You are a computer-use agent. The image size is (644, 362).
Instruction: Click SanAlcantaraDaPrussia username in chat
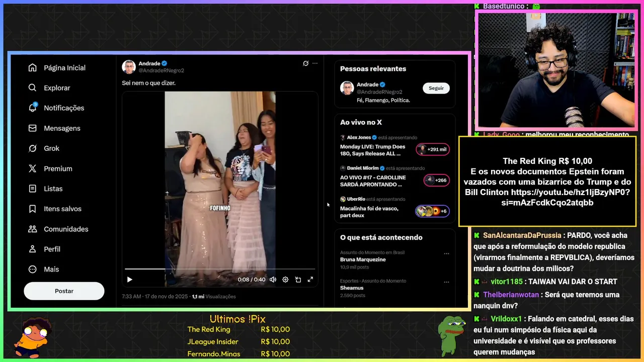pos(522,235)
